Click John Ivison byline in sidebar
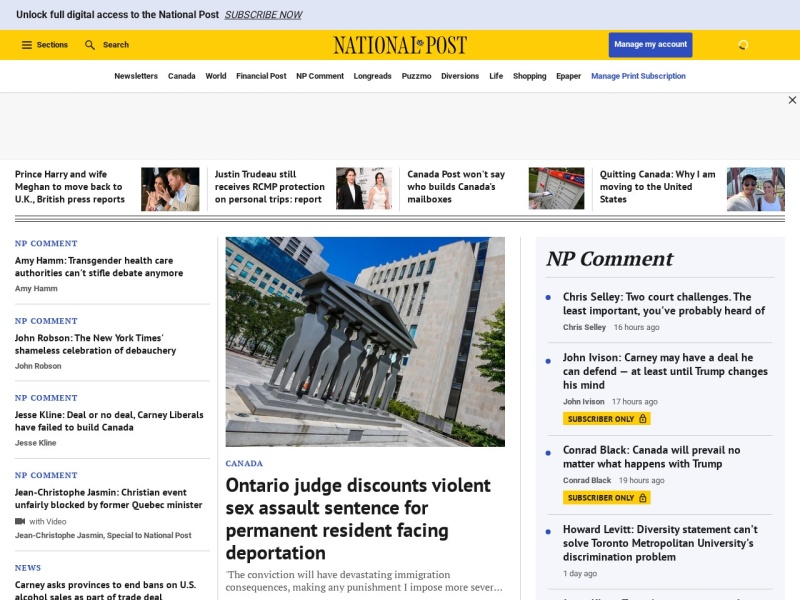Viewport: 800px width, 600px height. pos(584,402)
